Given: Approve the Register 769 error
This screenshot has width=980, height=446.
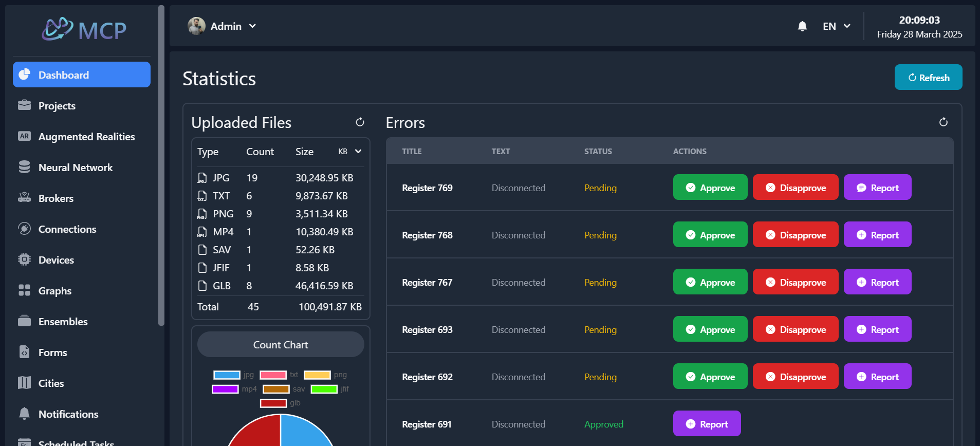Looking at the screenshot, I should pyautogui.click(x=710, y=188).
